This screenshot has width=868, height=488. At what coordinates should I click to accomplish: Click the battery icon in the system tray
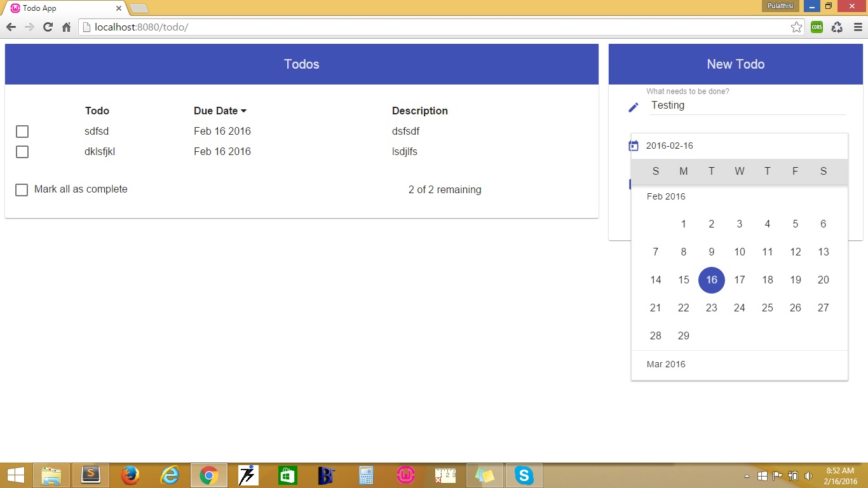click(793, 476)
